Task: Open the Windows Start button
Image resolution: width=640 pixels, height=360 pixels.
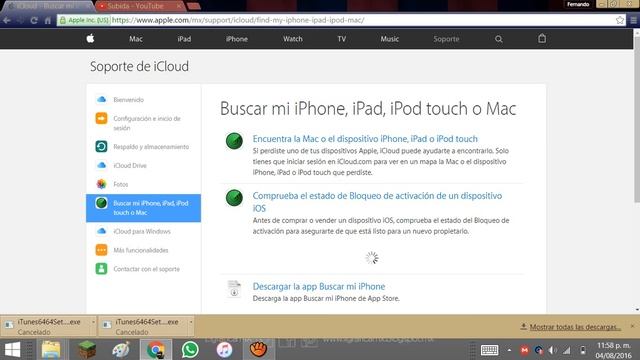Action: [12, 350]
